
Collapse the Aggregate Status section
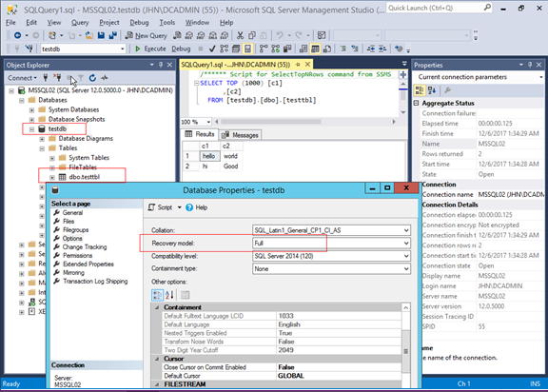coord(417,103)
